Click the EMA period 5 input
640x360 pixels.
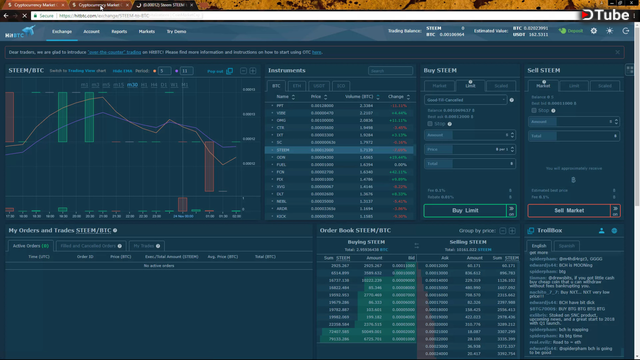(x=164, y=71)
